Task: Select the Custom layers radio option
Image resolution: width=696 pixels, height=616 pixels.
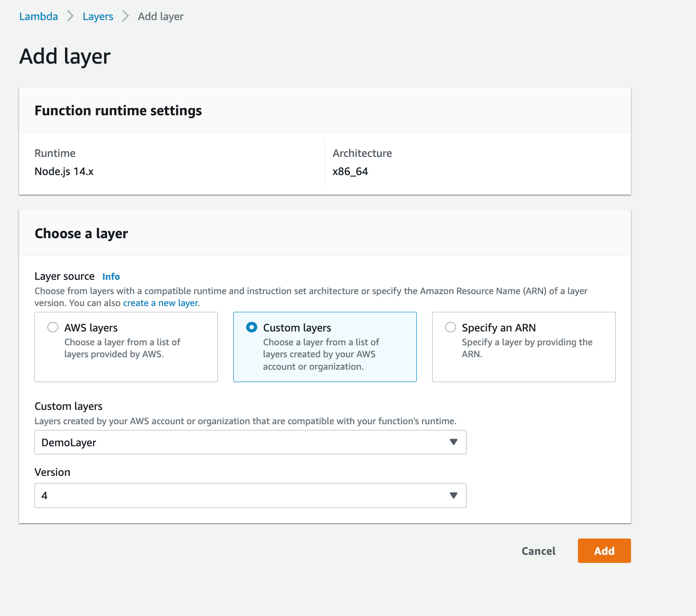Action: 251,327
